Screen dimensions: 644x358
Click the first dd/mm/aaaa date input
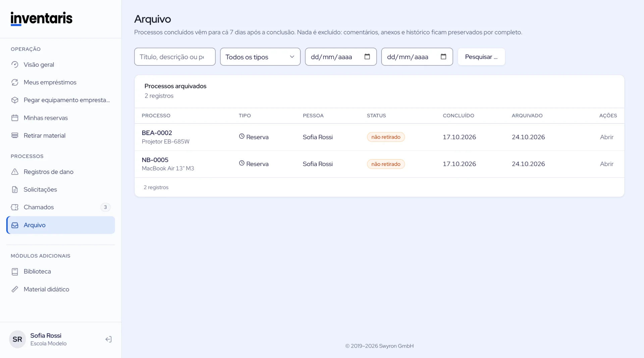tap(341, 57)
